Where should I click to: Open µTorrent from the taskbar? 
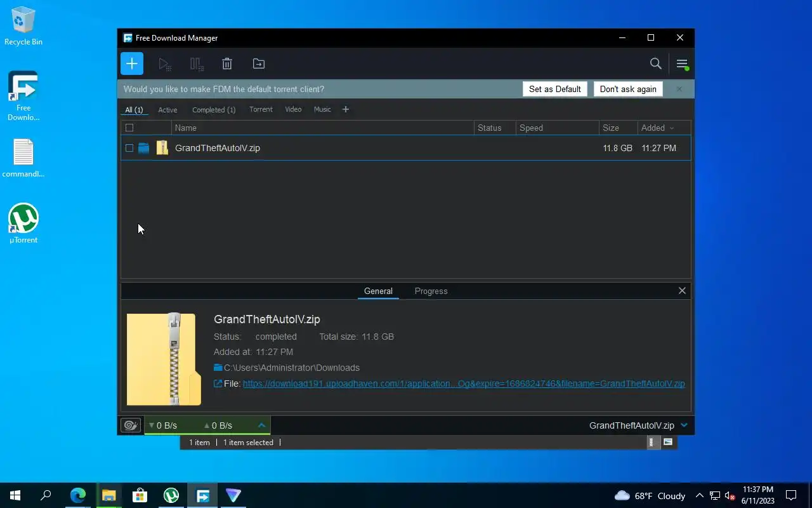click(x=171, y=495)
